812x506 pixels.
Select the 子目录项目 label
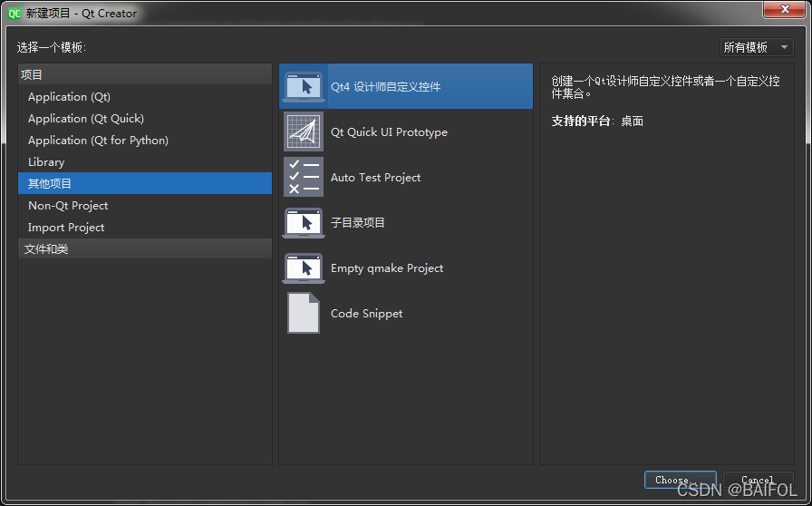(358, 223)
